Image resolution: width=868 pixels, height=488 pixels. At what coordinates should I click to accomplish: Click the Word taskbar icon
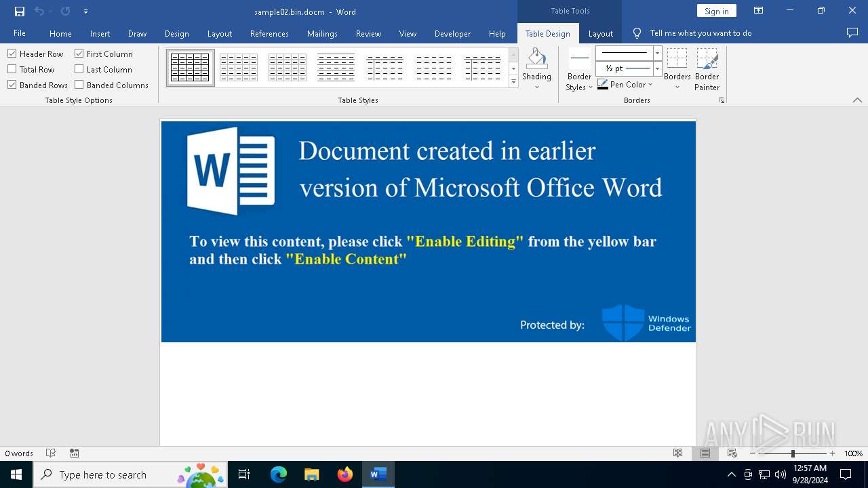(x=378, y=474)
